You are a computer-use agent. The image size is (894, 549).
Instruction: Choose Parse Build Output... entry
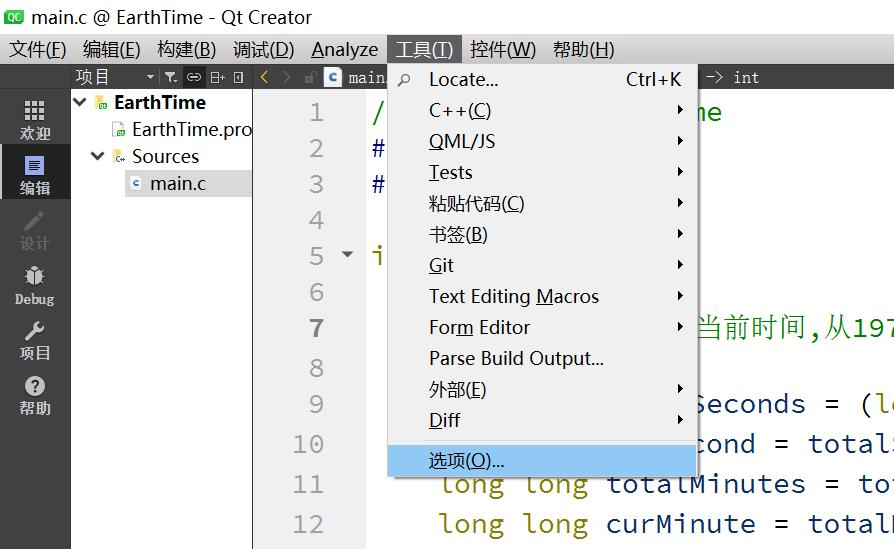[516, 358]
